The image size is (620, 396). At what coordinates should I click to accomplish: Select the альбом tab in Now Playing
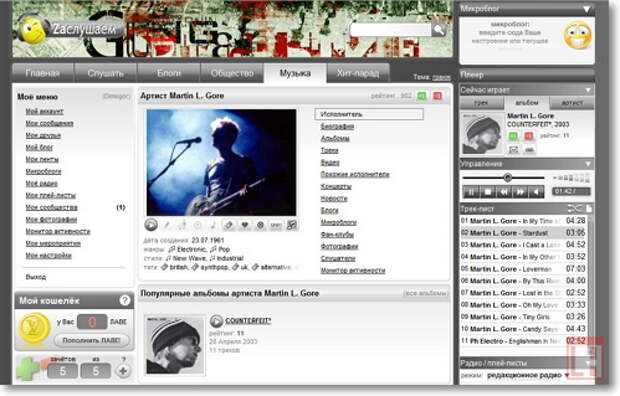[x=527, y=103]
